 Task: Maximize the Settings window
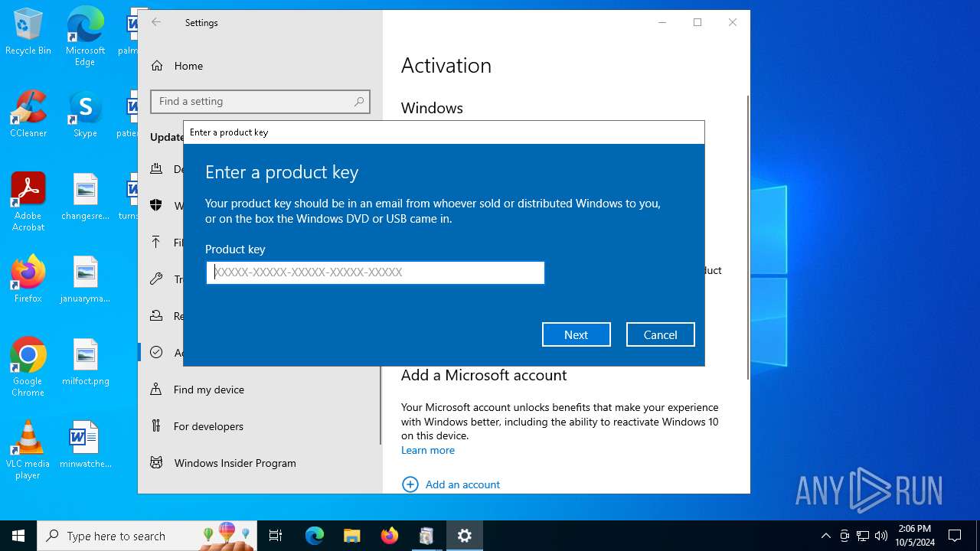tap(697, 23)
